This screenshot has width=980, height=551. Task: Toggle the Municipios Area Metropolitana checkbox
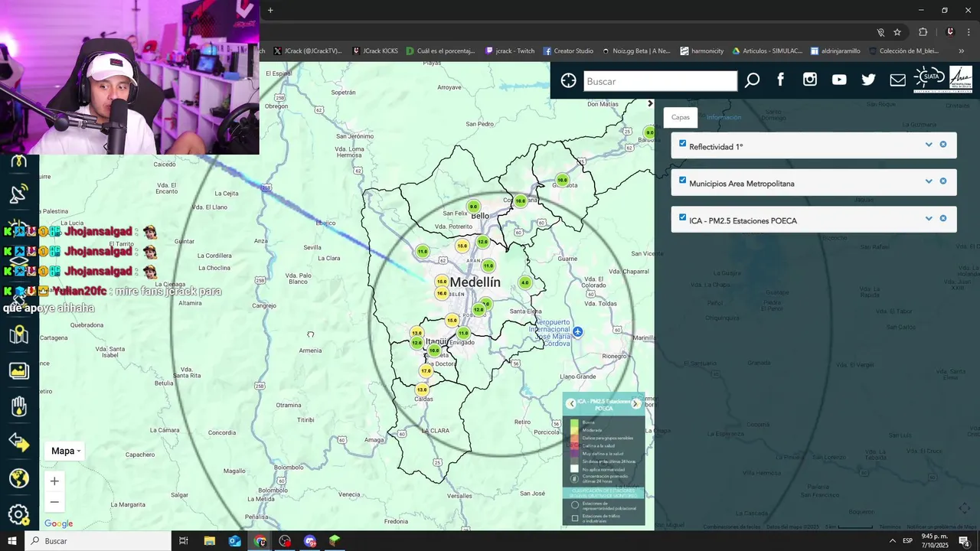pyautogui.click(x=683, y=181)
